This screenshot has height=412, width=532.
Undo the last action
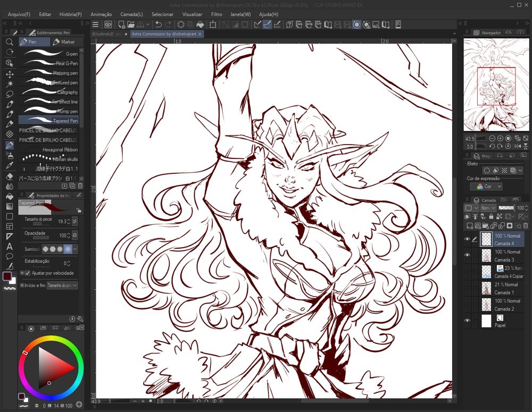159,24
